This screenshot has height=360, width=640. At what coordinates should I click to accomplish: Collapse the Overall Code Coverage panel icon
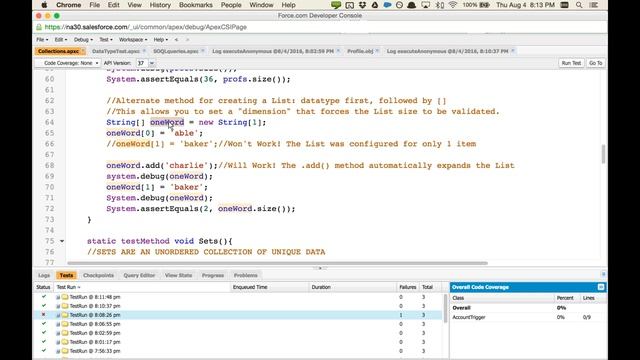(x=601, y=287)
